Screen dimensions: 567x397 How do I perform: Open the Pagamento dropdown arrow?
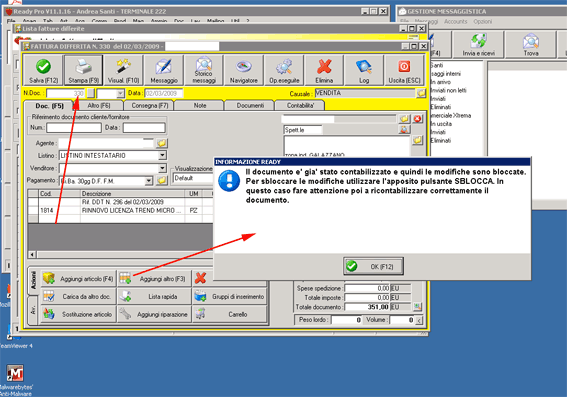click(149, 180)
